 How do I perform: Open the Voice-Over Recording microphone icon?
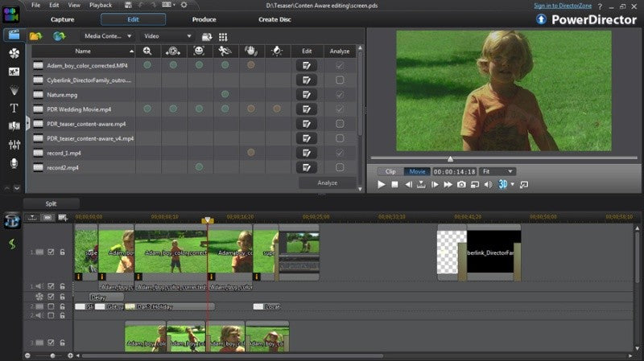(x=14, y=163)
